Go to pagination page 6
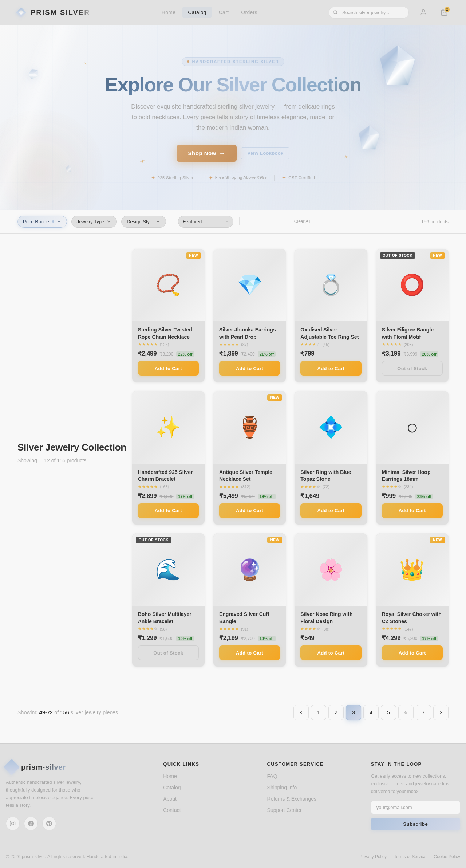 (x=406, y=712)
